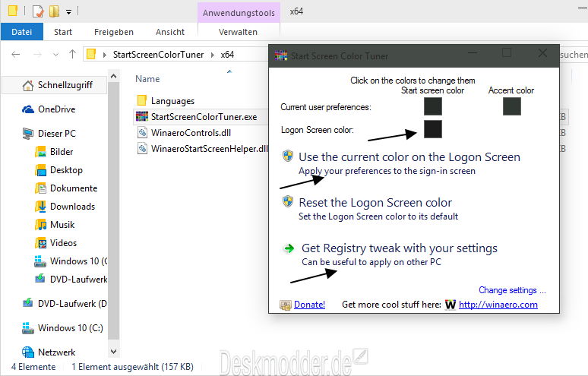Click the Explorer title bar folder icon
Image resolution: width=588 pixels, height=376 pixels.
point(13,11)
